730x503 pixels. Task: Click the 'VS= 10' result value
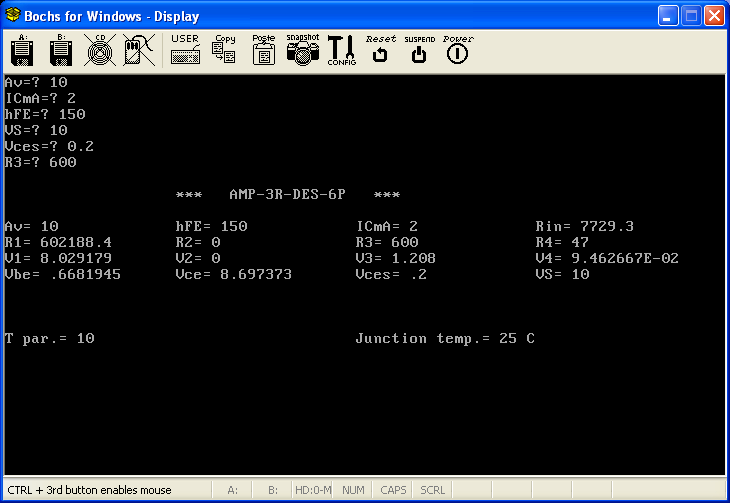pyautogui.click(x=562, y=274)
